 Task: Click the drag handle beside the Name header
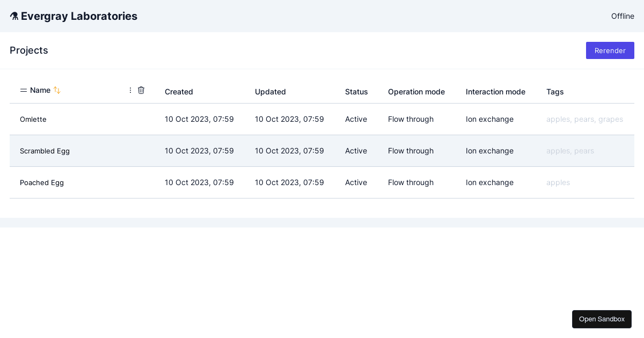click(24, 90)
